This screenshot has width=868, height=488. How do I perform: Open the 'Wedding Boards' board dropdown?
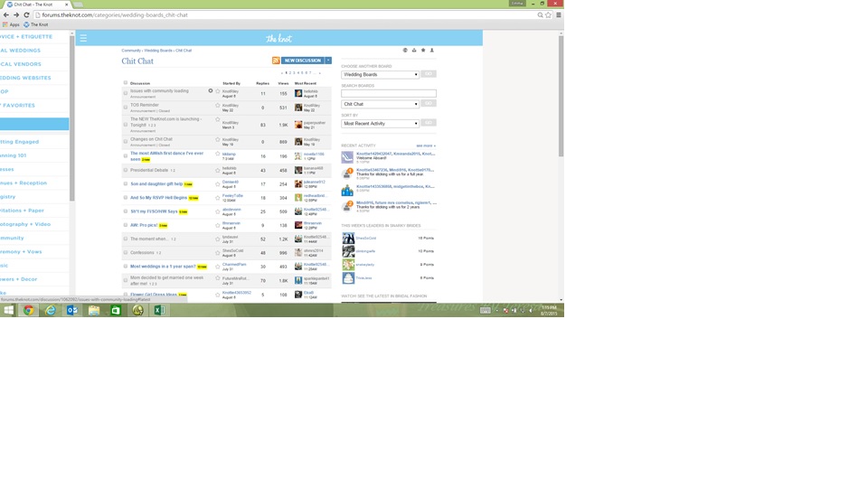tap(380, 74)
